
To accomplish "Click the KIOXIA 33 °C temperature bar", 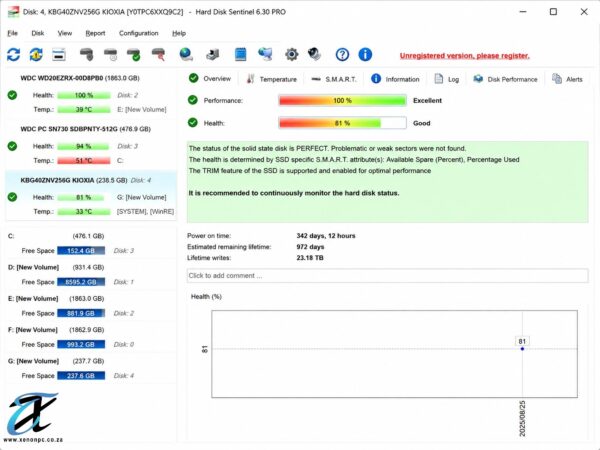I will pyautogui.click(x=84, y=212).
